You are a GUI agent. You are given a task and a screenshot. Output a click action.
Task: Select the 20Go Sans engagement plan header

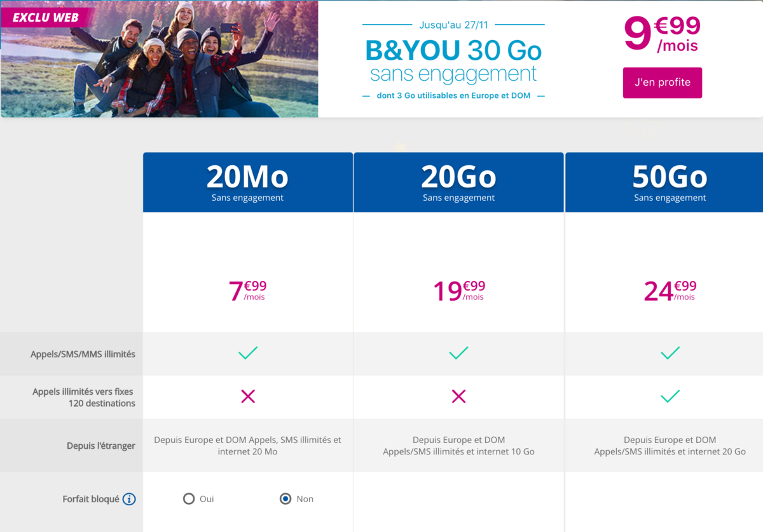[x=458, y=182]
